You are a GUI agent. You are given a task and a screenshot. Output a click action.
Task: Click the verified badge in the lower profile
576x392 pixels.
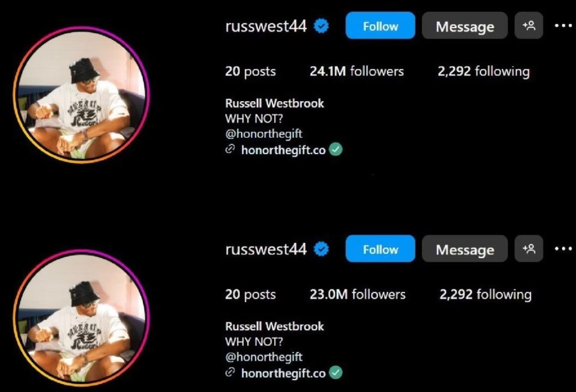(321, 249)
